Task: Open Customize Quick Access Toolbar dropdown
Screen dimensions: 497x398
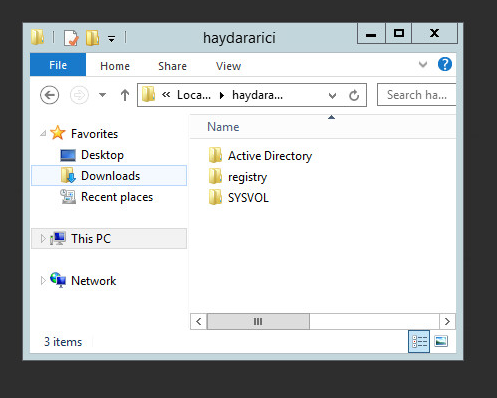Action: point(111,39)
